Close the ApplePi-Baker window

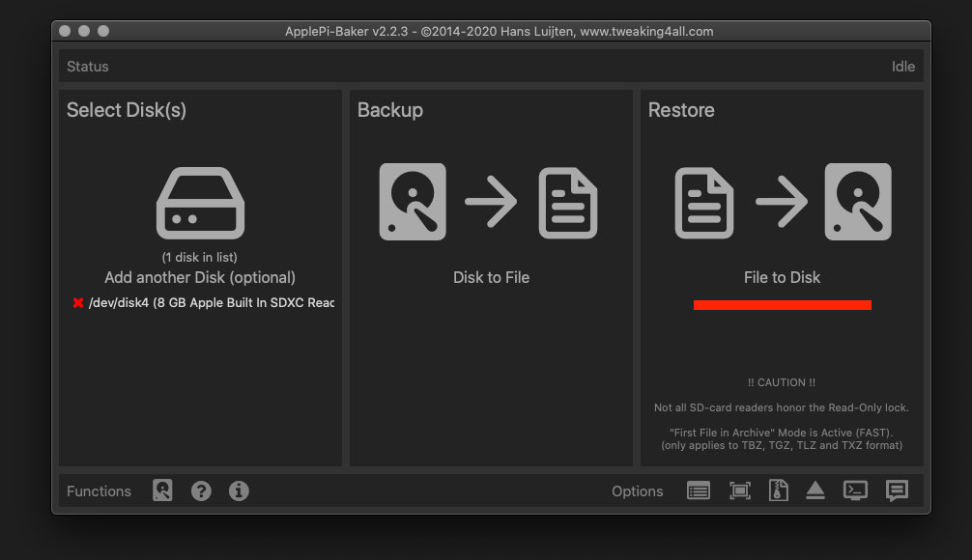tap(65, 31)
